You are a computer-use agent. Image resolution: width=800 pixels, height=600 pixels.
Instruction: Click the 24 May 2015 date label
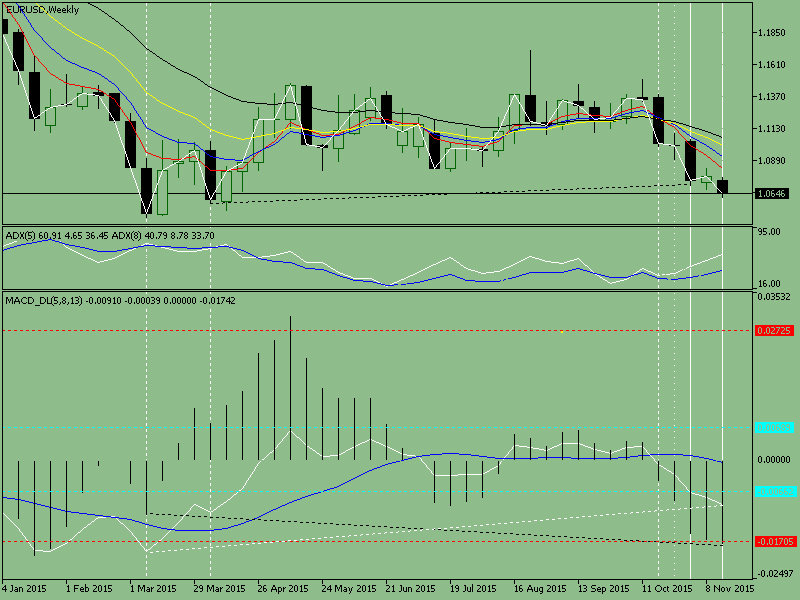349,589
